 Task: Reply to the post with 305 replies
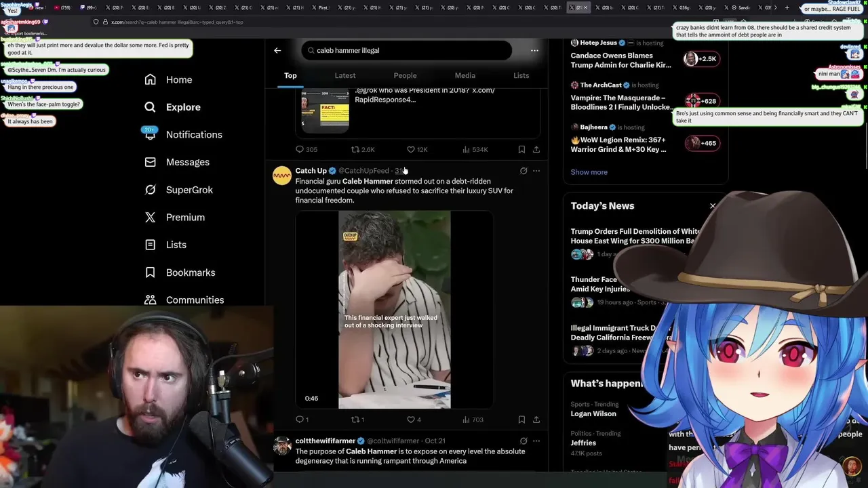tap(307, 149)
